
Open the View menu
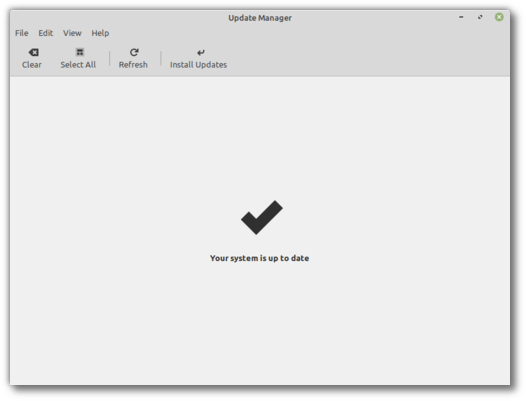72,33
